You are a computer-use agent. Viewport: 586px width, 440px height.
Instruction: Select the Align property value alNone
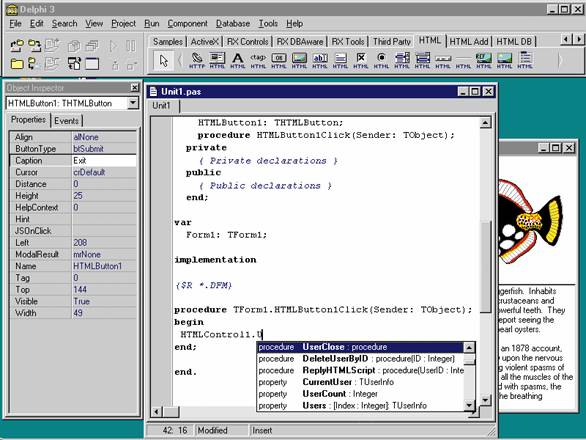pyautogui.click(x=104, y=137)
